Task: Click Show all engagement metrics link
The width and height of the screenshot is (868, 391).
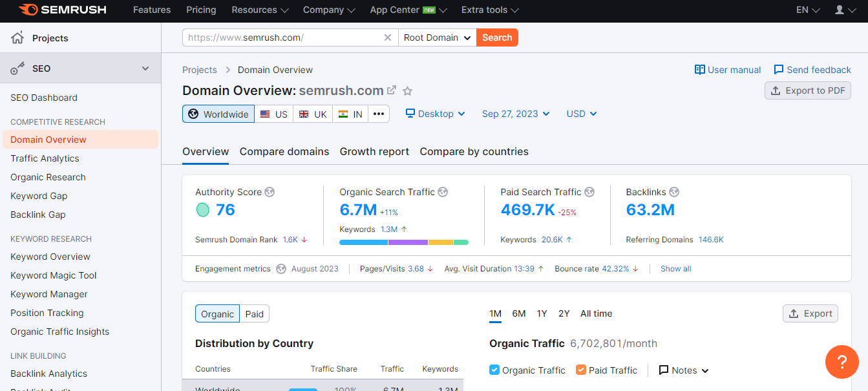Action: pos(675,269)
